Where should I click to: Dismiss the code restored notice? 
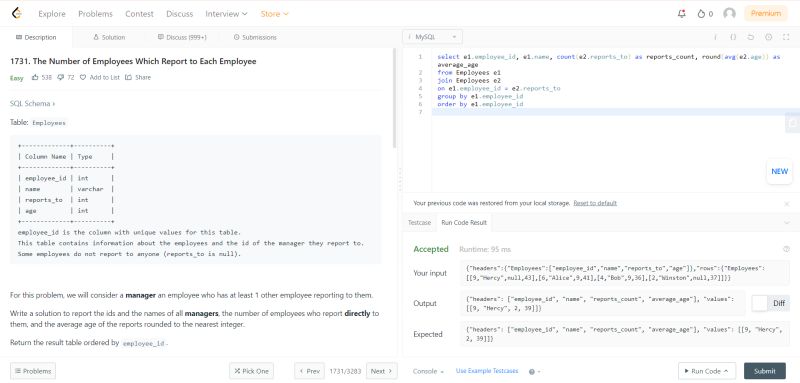(786, 203)
